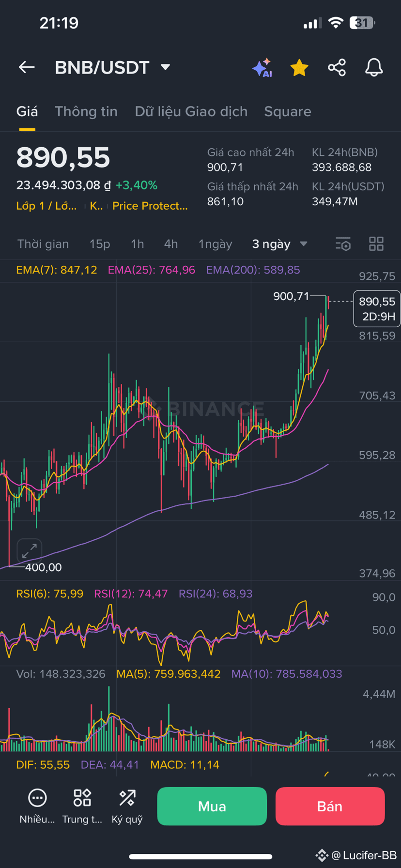Select the 1h timeframe
Image resolution: width=401 pixels, height=868 pixels.
(138, 244)
